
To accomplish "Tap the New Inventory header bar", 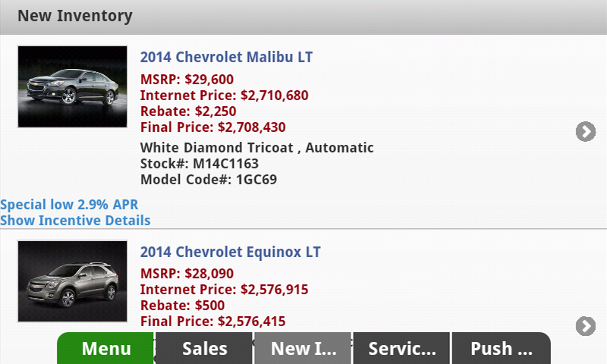I will pos(303,16).
